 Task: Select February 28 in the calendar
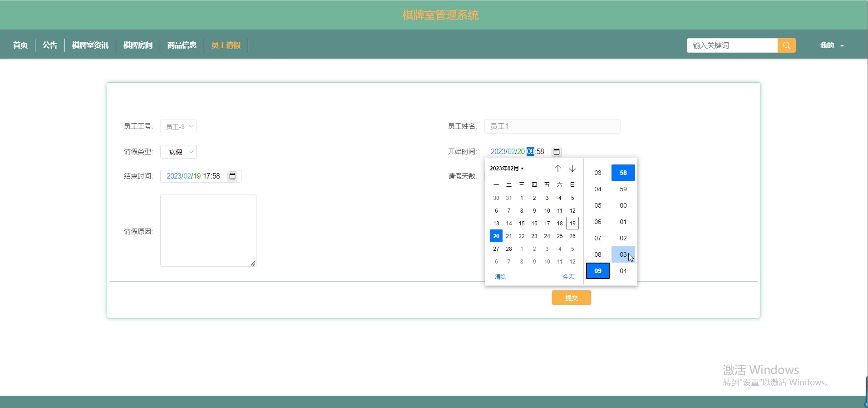click(509, 249)
